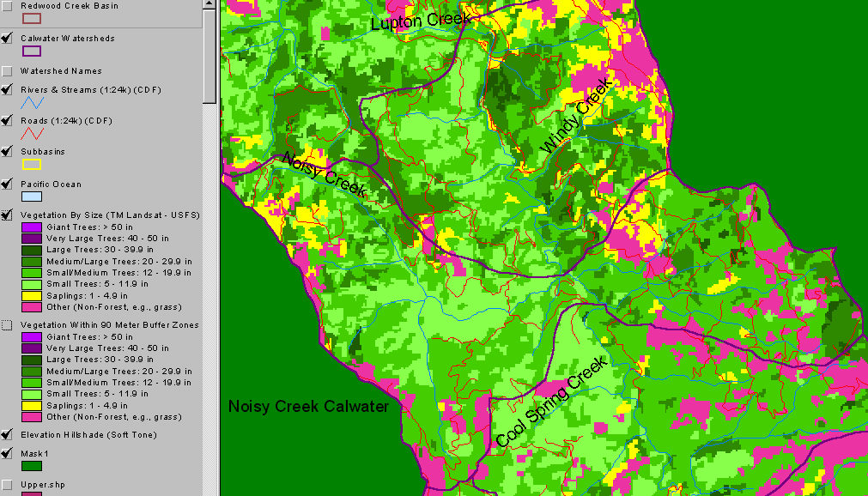
Task: Click the yellow Subbasins outline symbol
Action: [x=32, y=164]
